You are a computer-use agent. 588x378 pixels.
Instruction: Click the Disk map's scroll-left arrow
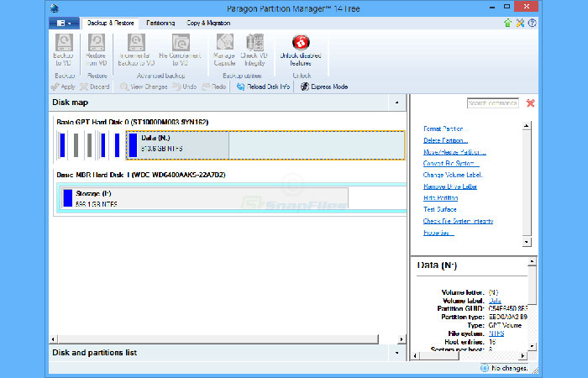[53, 339]
